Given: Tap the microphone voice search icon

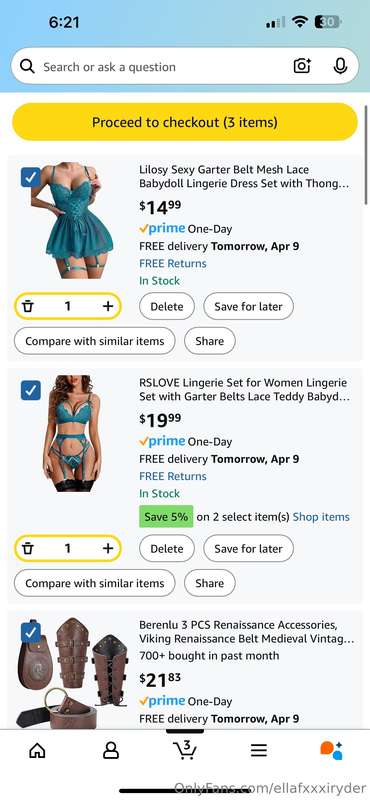Looking at the screenshot, I should pos(340,66).
